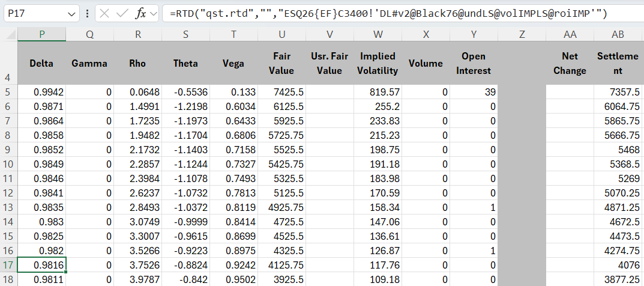Image resolution: width=644 pixels, height=286 pixels.
Task: Select column T header
Action: (233, 34)
